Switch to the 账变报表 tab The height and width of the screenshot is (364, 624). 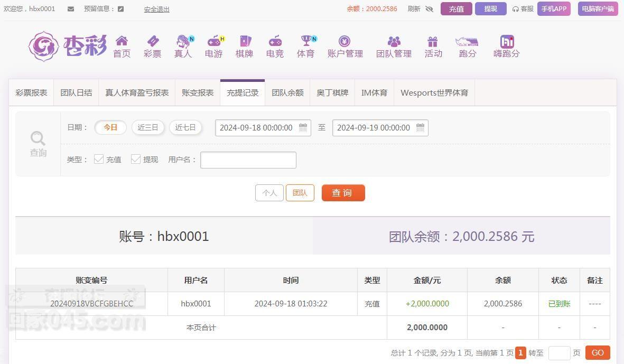coord(198,92)
